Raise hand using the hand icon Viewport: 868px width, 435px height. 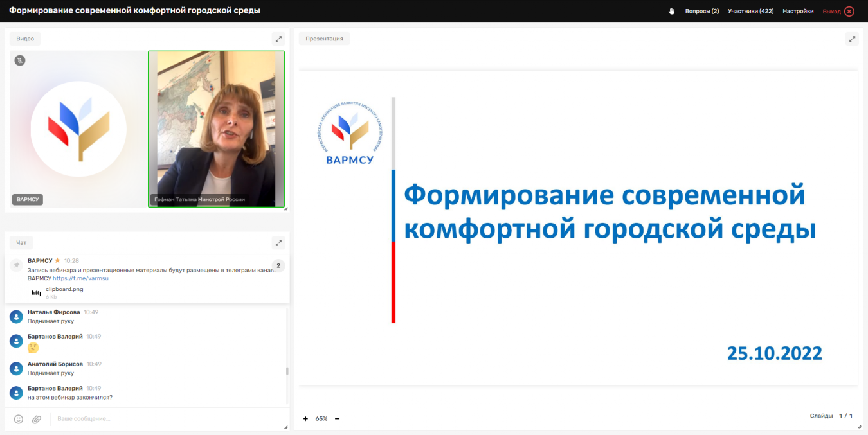tap(672, 11)
